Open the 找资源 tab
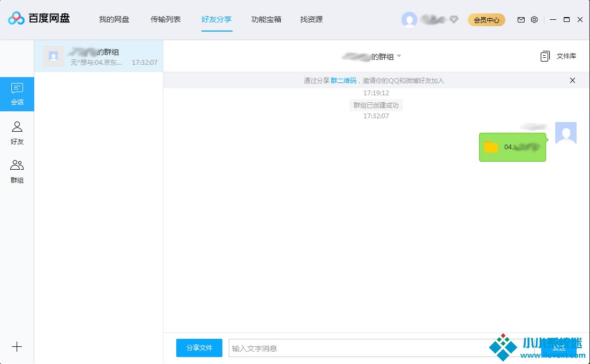590x364 pixels. click(311, 20)
